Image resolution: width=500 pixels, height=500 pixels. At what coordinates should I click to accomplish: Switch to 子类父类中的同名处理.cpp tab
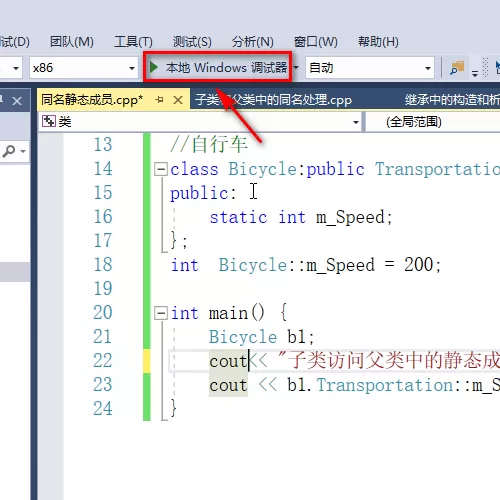click(x=273, y=100)
